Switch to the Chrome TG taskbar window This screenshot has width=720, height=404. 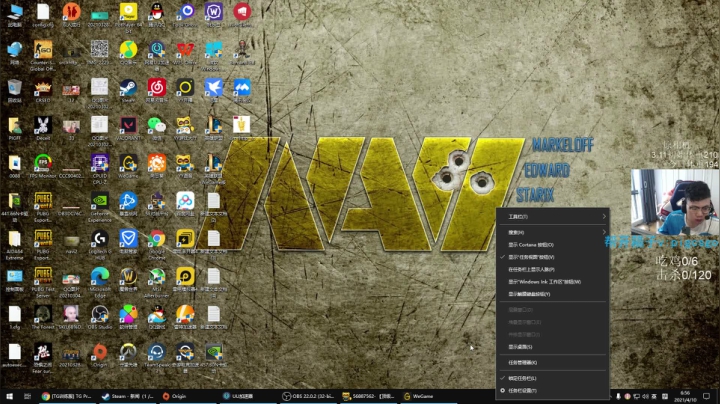click(68, 396)
